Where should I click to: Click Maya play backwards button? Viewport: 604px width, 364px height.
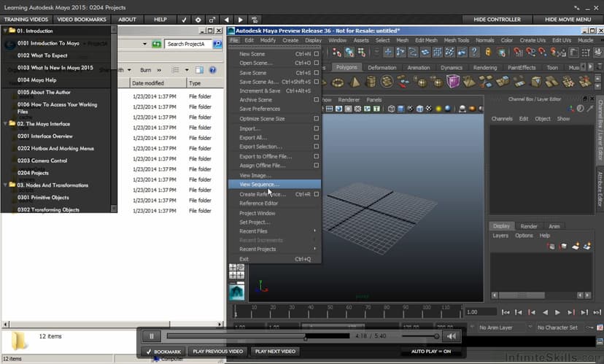pos(545,312)
